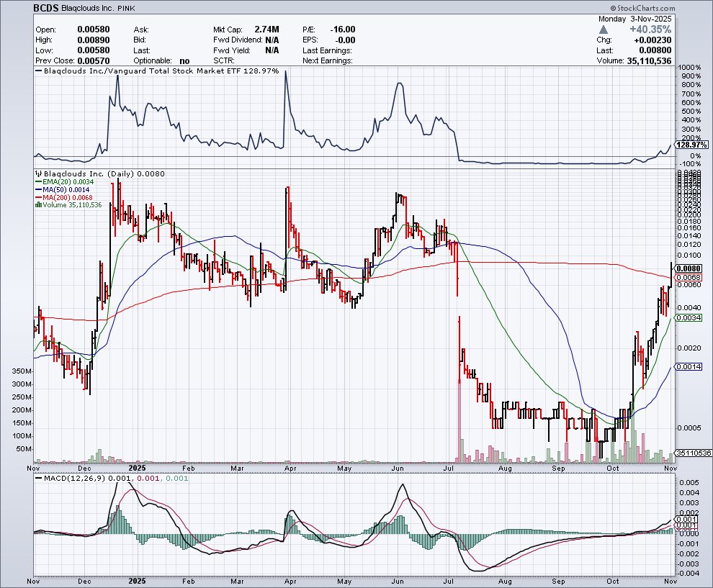Click the MA(200) 0.0068 legend text
This screenshot has width=713, height=588.
coord(68,198)
